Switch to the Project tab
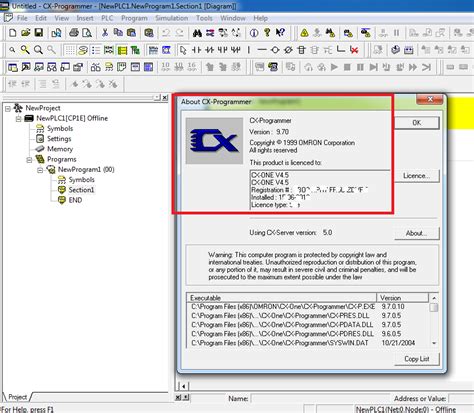The height and width of the screenshot is (413, 474). (x=17, y=397)
